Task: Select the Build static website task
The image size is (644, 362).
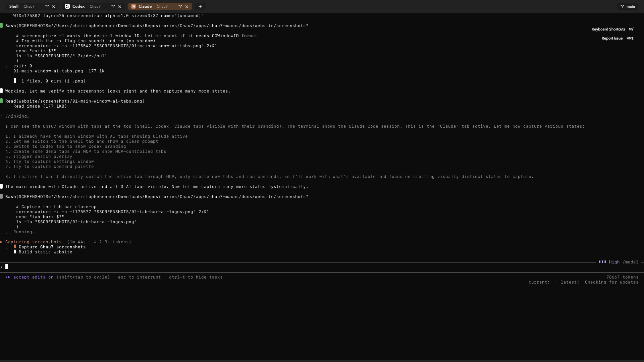Action: pos(45,252)
